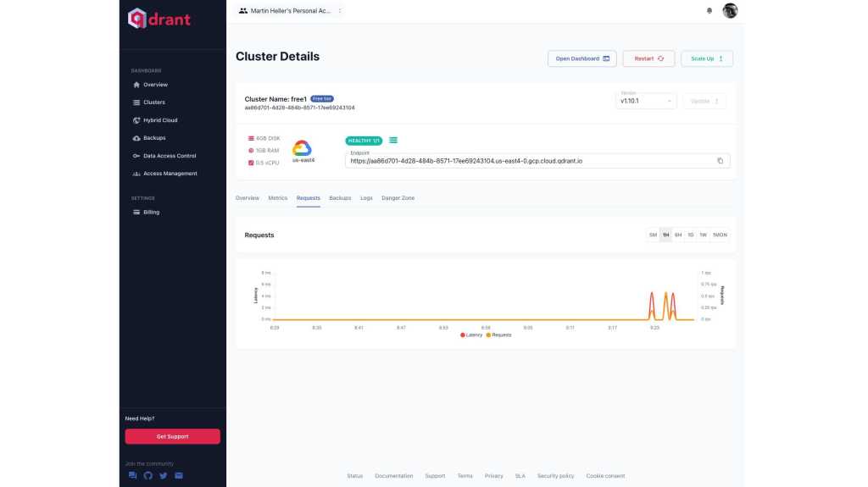Open the GitHub community link icon
This screenshot has width=868, height=487.
point(148,476)
